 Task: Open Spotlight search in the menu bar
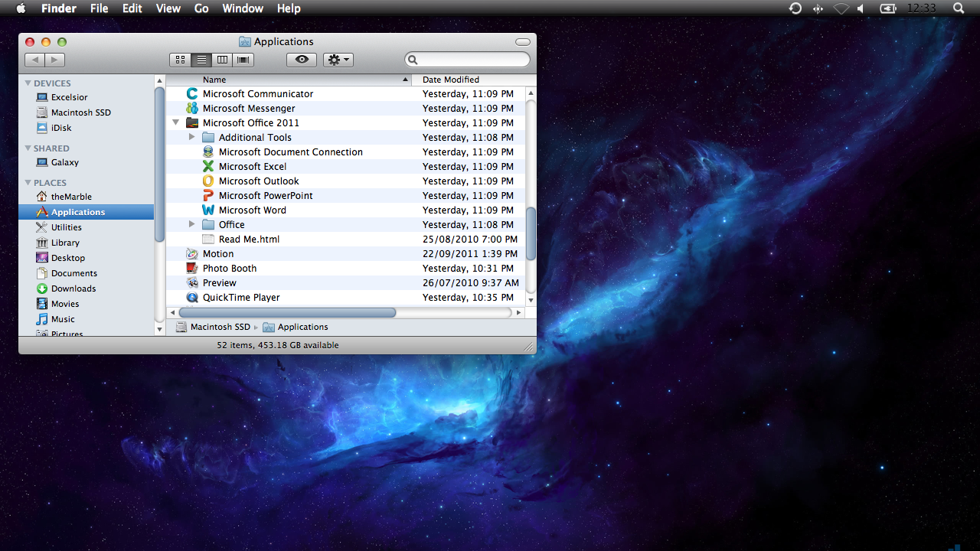[x=959, y=8]
